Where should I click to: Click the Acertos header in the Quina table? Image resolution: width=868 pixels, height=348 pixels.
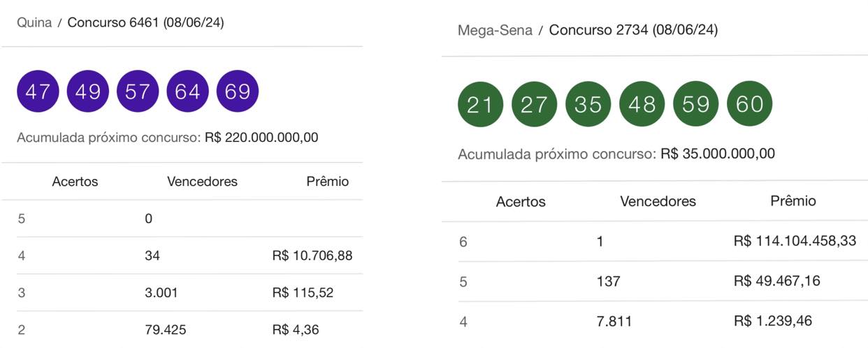tap(75, 182)
